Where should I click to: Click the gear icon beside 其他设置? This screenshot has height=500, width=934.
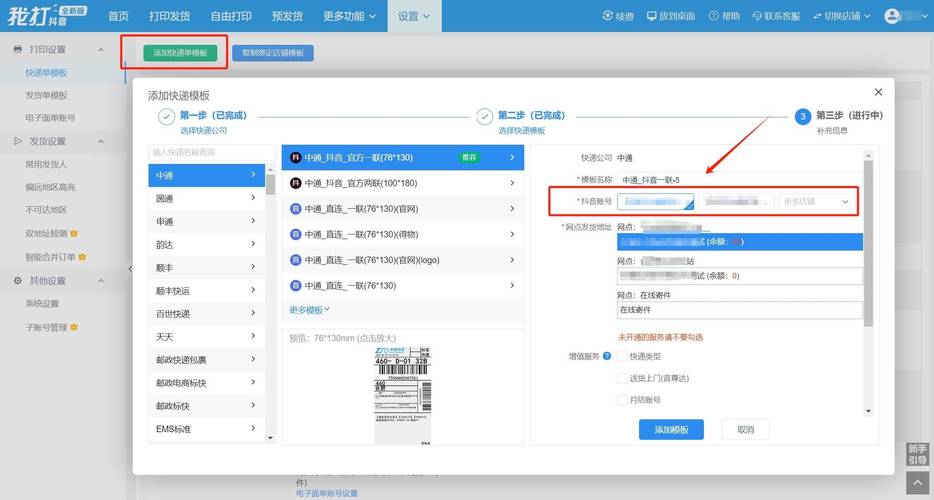[x=18, y=281]
